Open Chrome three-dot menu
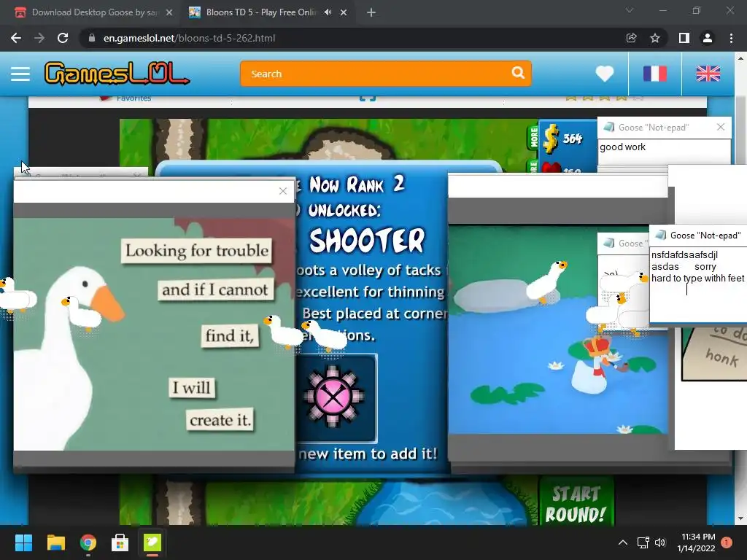 pos(731,38)
